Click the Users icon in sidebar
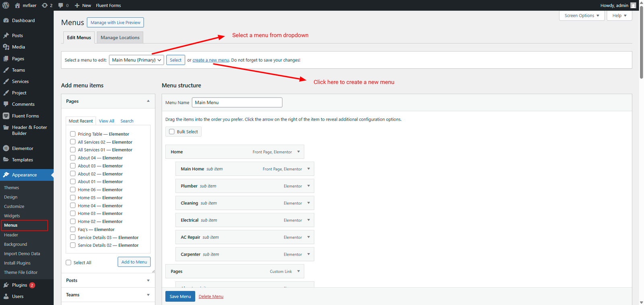This screenshot has width=644, height=305. 6,297
